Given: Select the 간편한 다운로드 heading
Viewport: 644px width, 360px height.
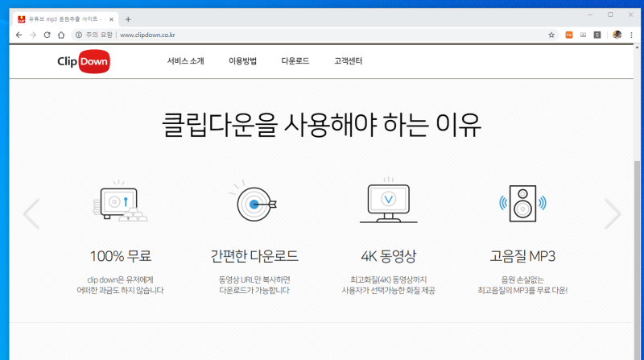Looking at the screenshot, I should point(254,256).
